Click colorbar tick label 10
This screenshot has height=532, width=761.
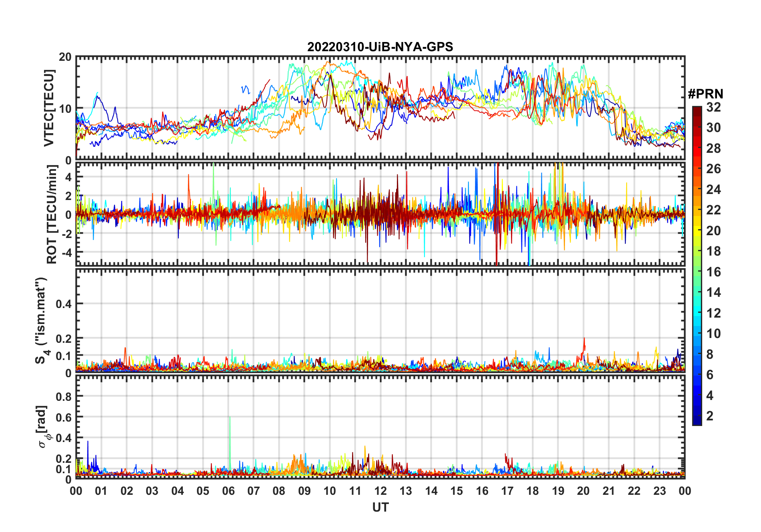713,334
